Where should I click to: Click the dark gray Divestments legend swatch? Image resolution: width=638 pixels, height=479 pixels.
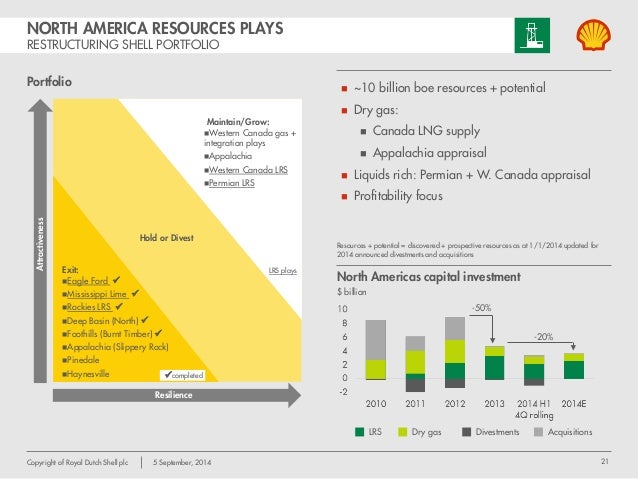(467, 432)
